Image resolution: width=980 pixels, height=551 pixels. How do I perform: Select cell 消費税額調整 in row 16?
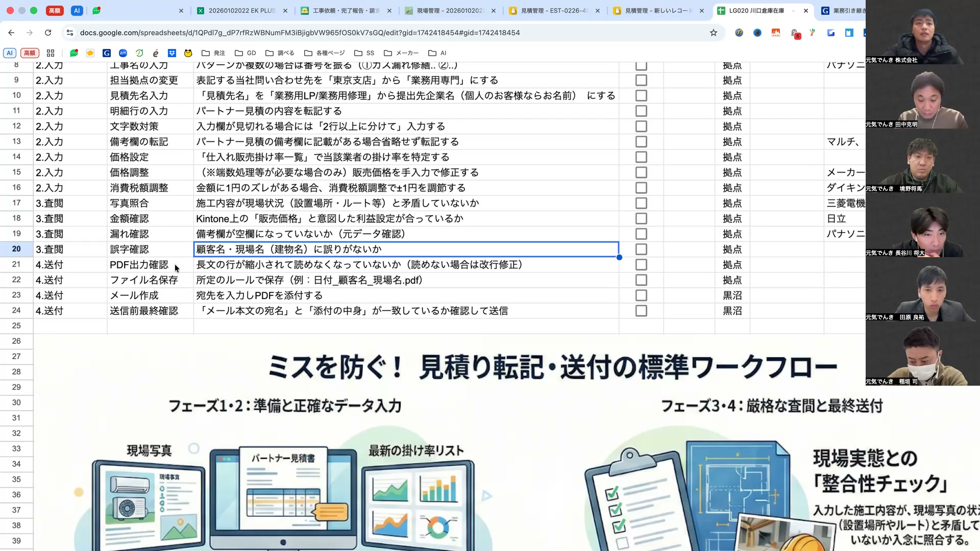(150, 188)
